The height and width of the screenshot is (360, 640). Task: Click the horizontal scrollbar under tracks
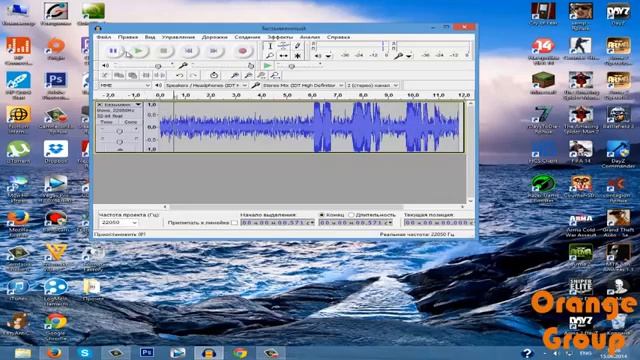pyautogui.click(x=286, y=207)
